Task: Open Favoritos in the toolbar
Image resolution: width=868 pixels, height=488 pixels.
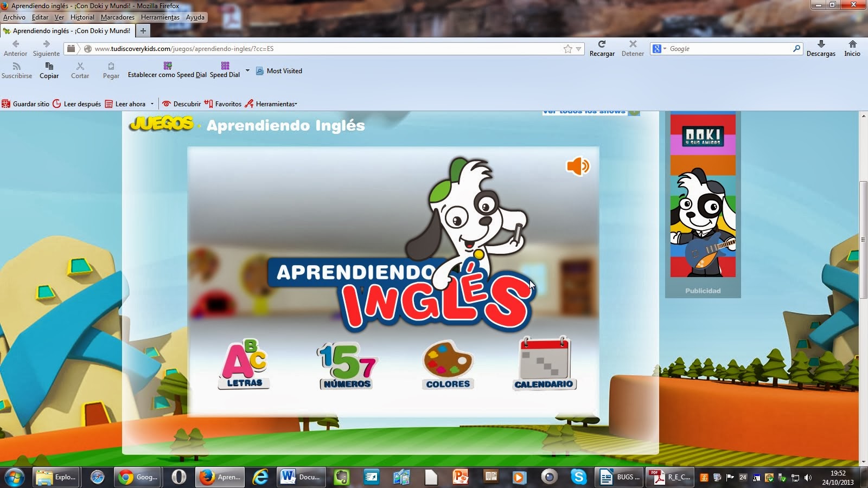Action: pyautogui.click(x=223, y=104)
